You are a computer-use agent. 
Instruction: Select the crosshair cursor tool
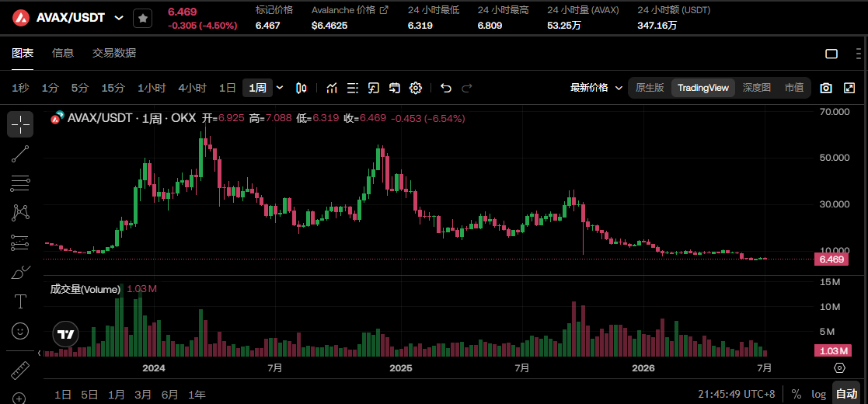(20, 124)
